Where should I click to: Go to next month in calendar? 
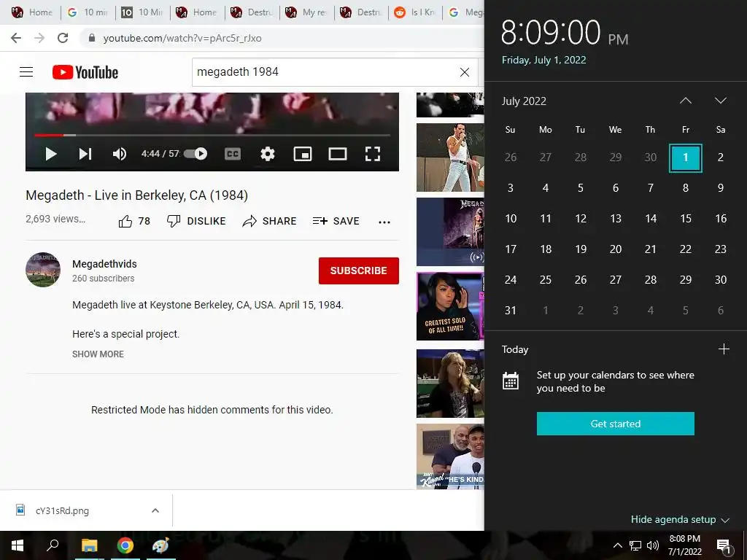pos(720,101)
